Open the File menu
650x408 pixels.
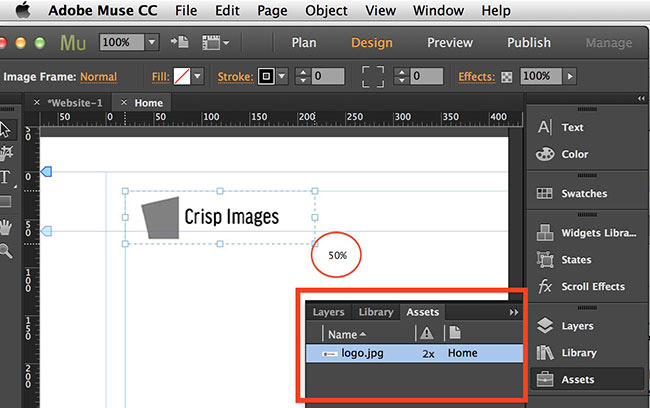(x=186, y=10)
